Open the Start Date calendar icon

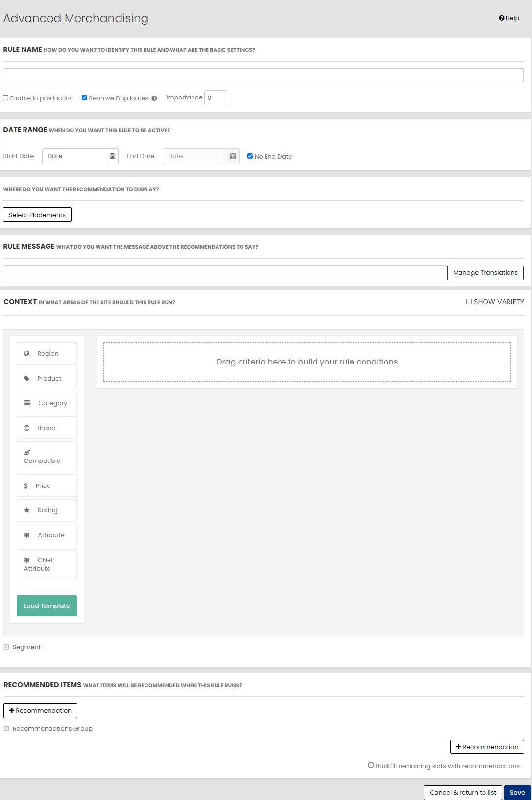(x=112, y=156)
